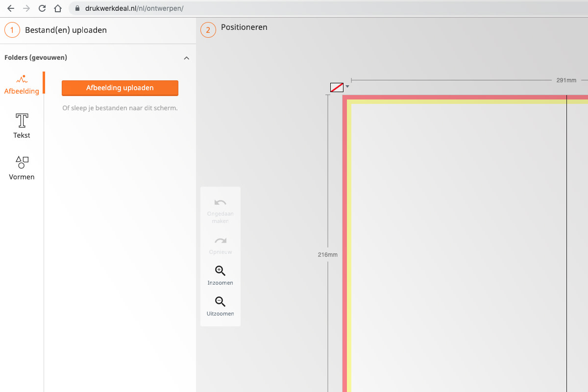The height and width of the screenshot is (392, 588).
Task: Click Opnieuw redo icon
Action: point(220,241)
